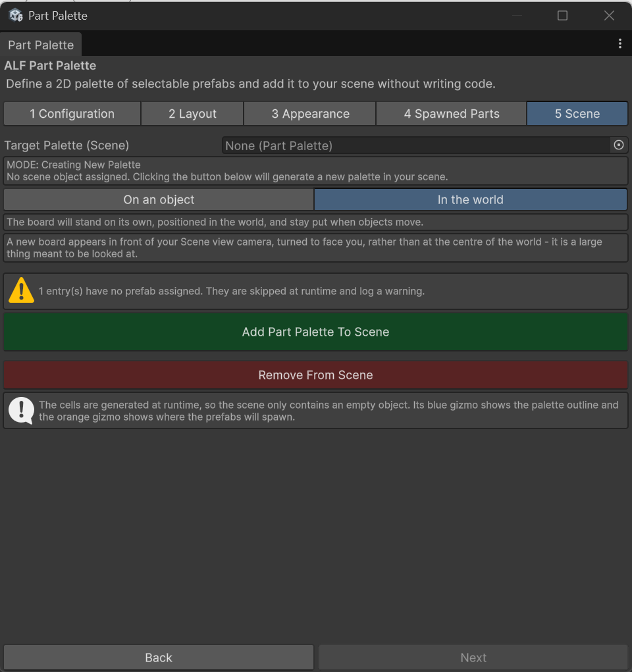Click the entries have no prefab warning text
The width and height of the screenshot is (632, 672).
point(232,291)
